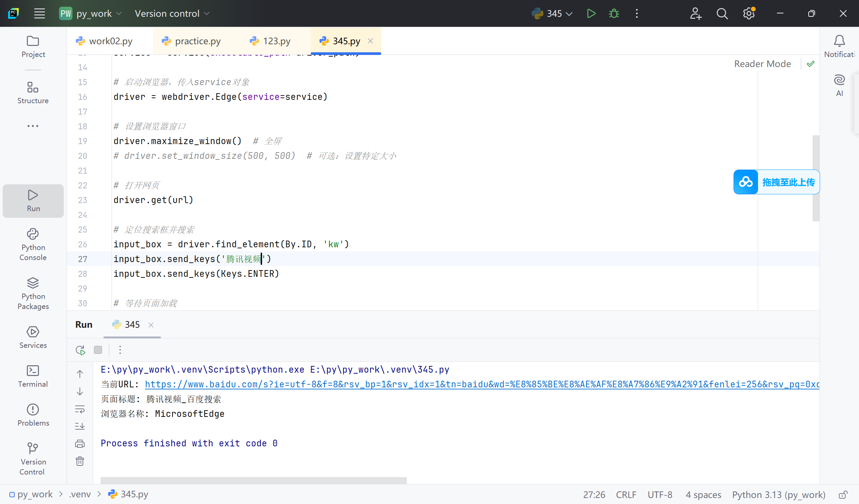Switch to the practice.py editor tab
This screenshot has height=504, width=859.
coord(197,41)
